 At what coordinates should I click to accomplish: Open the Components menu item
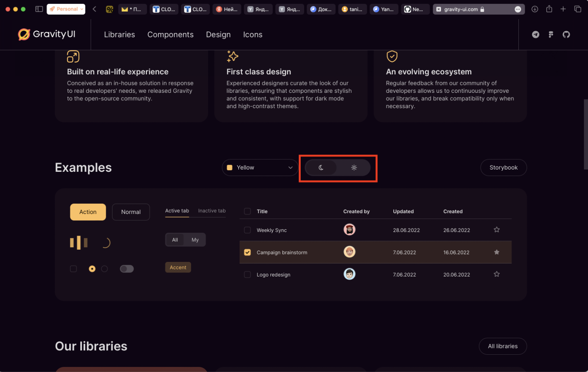[x=170, y=35]
